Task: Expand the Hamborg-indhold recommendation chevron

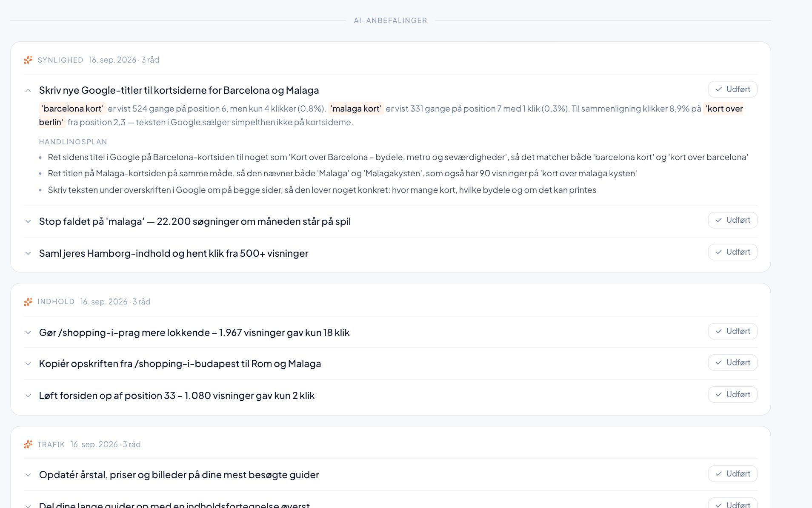Action: pos(28,253)
